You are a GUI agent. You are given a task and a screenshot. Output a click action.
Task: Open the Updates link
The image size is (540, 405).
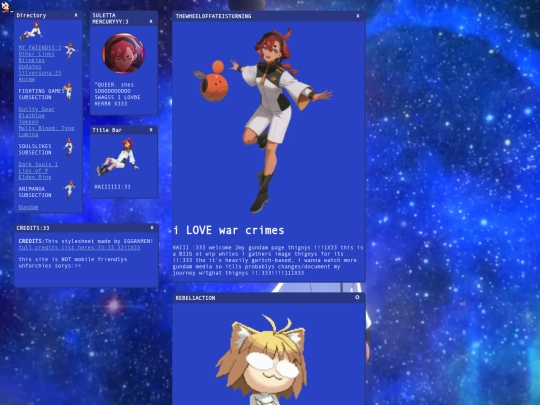click(x=30, y=66)
